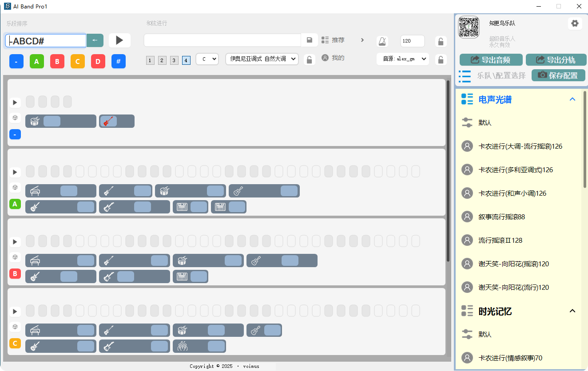Open the 音源 alex_gm sound source dropdown
This screenshot has width=588, height=371.
[x=402, y=59]
